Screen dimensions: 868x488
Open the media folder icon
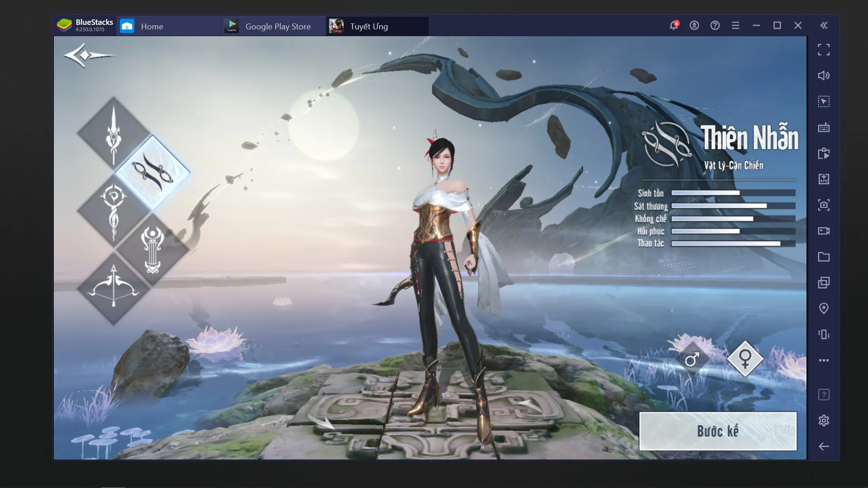824,257
